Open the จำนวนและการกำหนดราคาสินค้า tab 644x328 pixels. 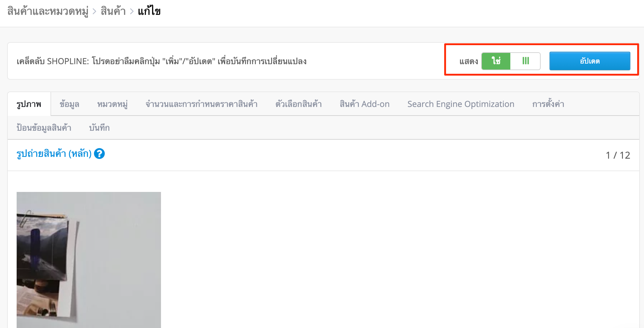click(201, 104)
